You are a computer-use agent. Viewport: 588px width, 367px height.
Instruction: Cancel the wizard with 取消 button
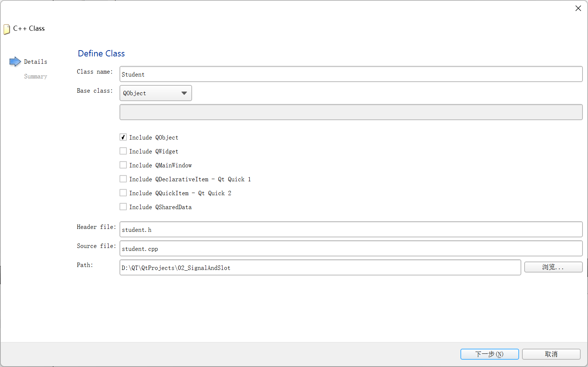point(551,354)
